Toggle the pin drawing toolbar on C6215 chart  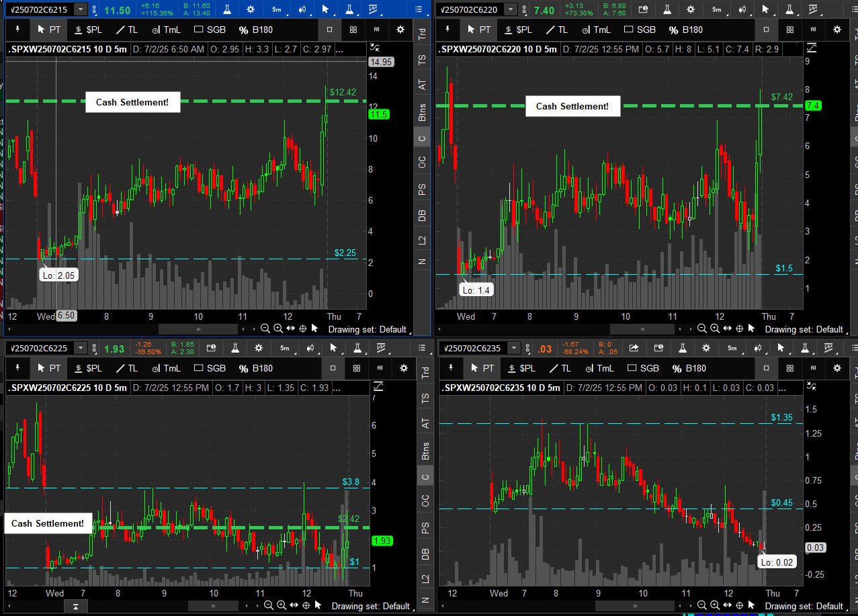(17, 30)
